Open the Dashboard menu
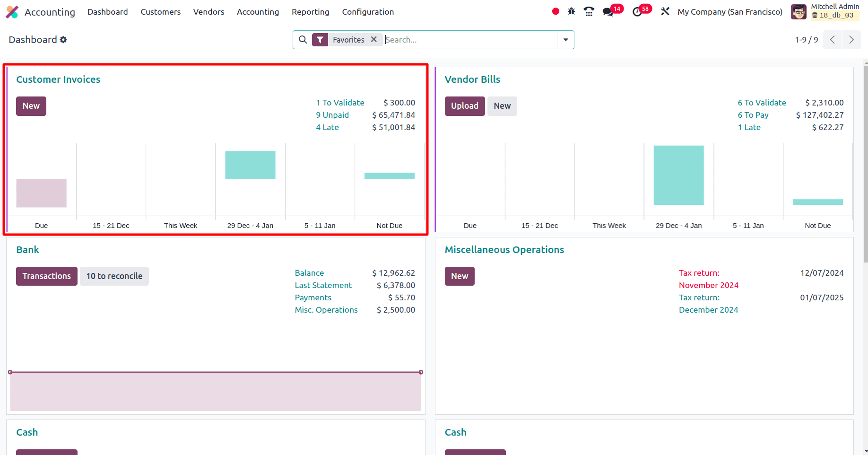Viewport: 868px width, 455px height. tap(108, 12)
